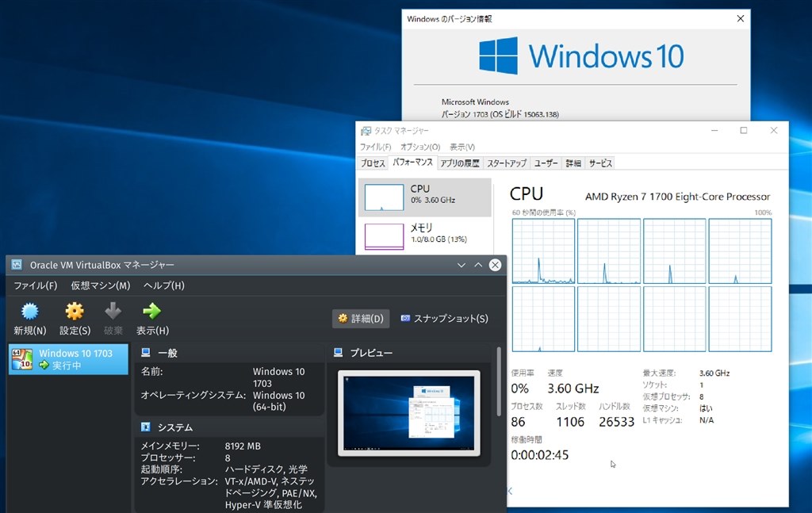Open VirtualBox File (ファイル) menu
Viewport: 812px width, 513px height.
click(x=35, y=285)
